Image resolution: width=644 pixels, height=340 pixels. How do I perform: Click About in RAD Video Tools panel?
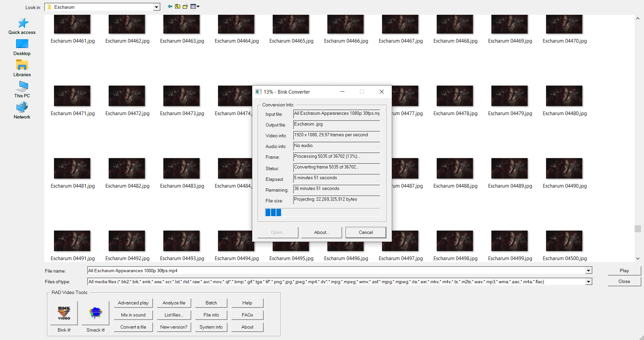tap(247, 327)
